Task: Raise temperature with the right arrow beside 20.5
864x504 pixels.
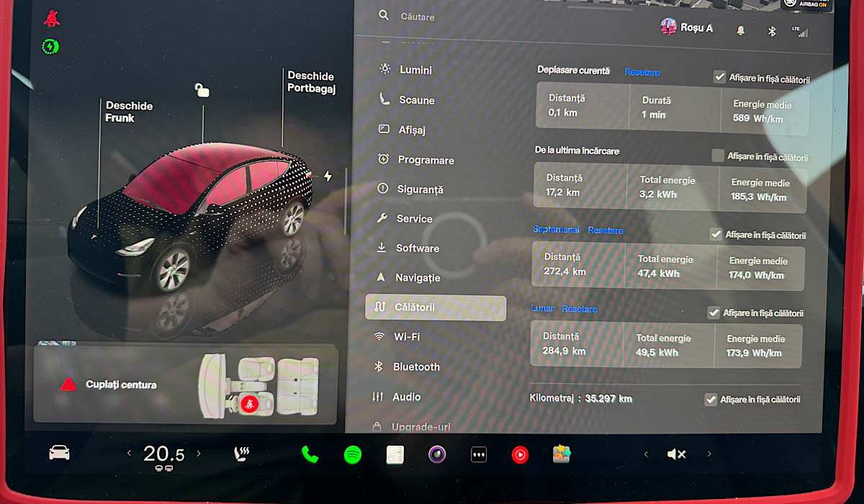Action: [x=199, y=454]
